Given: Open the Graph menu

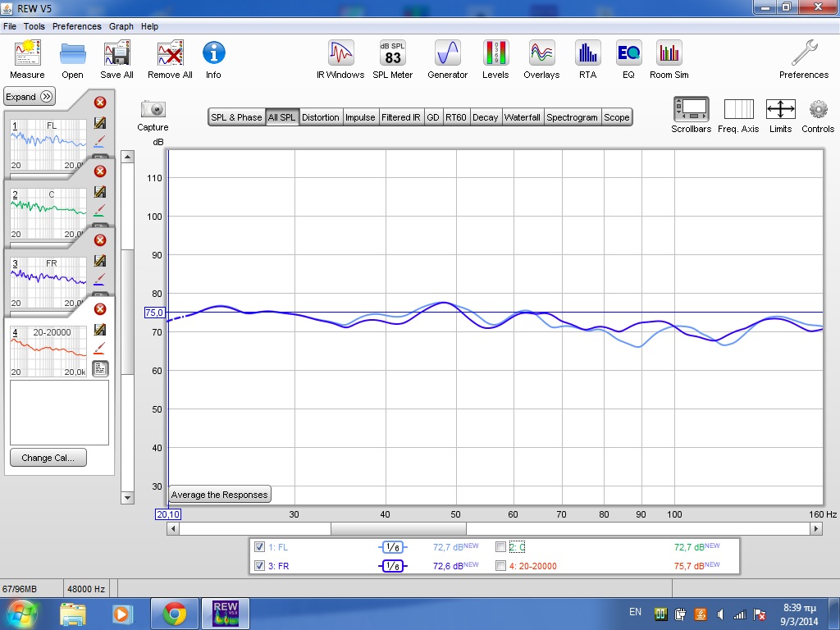Looking at the screenshot, I should [121, 26].
